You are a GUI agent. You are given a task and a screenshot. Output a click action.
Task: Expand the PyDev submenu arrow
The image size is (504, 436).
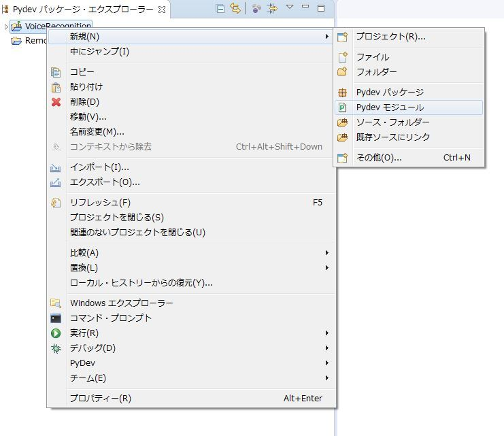click(x=327, y=363)
